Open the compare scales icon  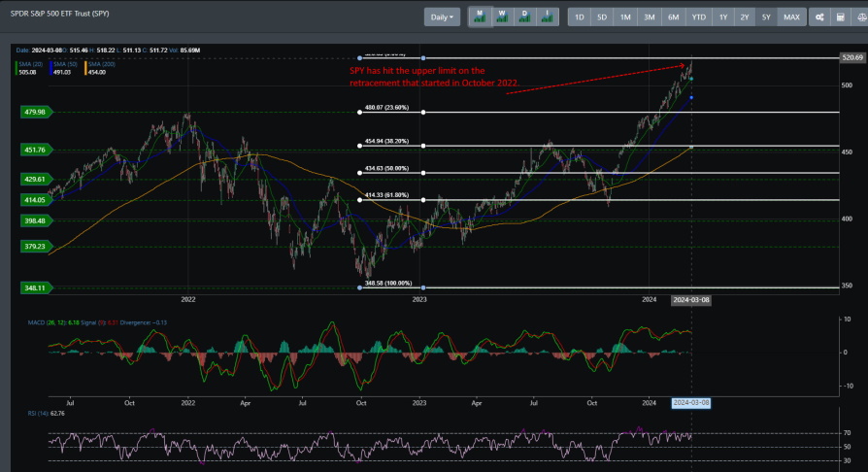[861, 17]
